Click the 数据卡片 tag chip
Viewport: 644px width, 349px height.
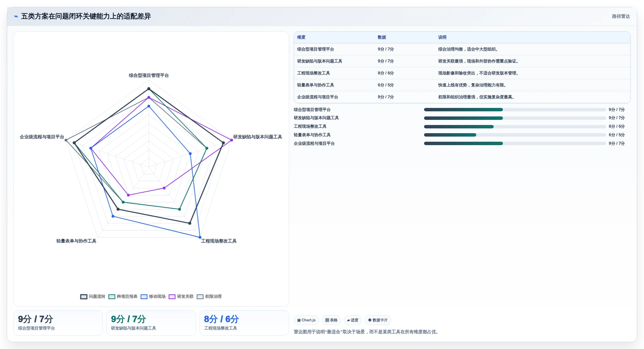point(378,320)
